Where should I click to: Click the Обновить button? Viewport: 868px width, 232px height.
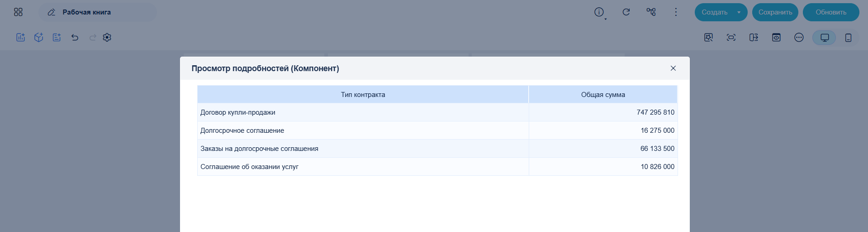pyautogui.click(x=831, y=12)
